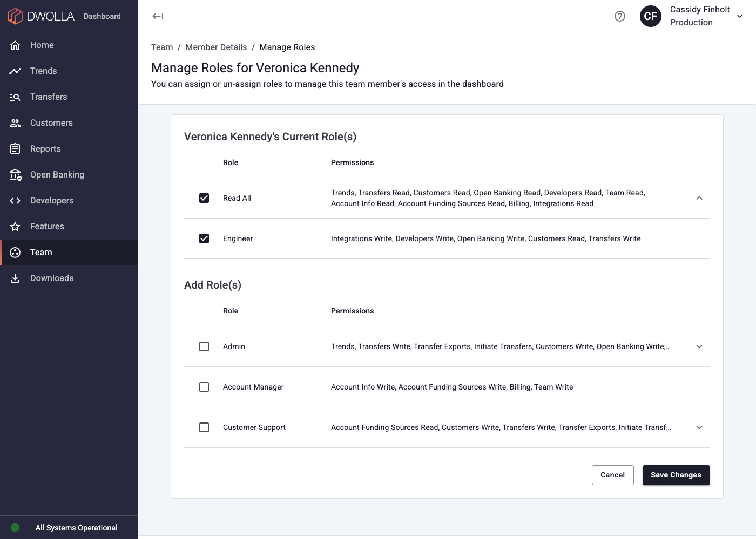
Task: Click the Features star icon
Action: [15, 227]
